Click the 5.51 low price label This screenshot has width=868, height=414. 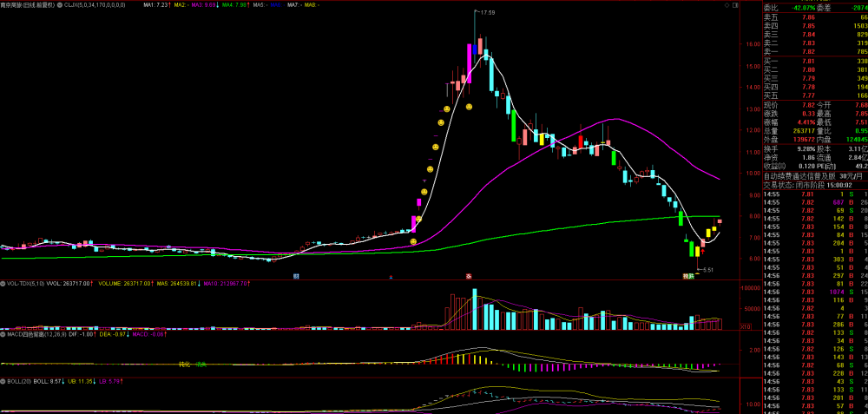click(708, 270)
